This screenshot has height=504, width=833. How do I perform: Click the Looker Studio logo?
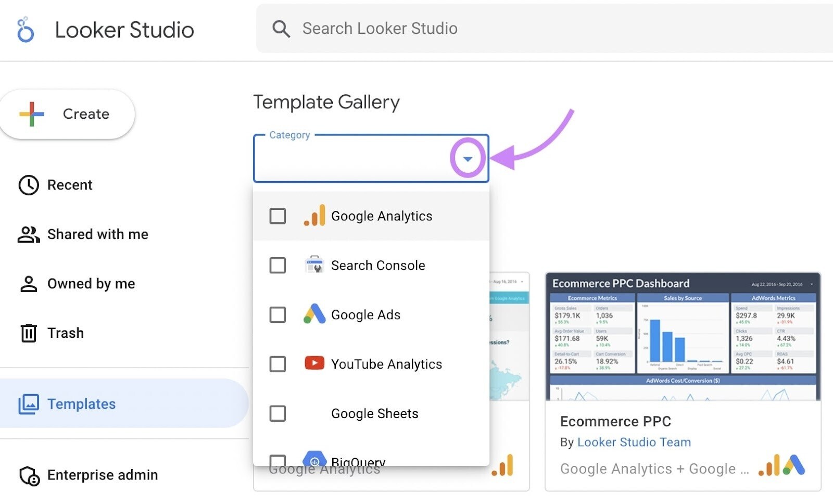[24, 29]
